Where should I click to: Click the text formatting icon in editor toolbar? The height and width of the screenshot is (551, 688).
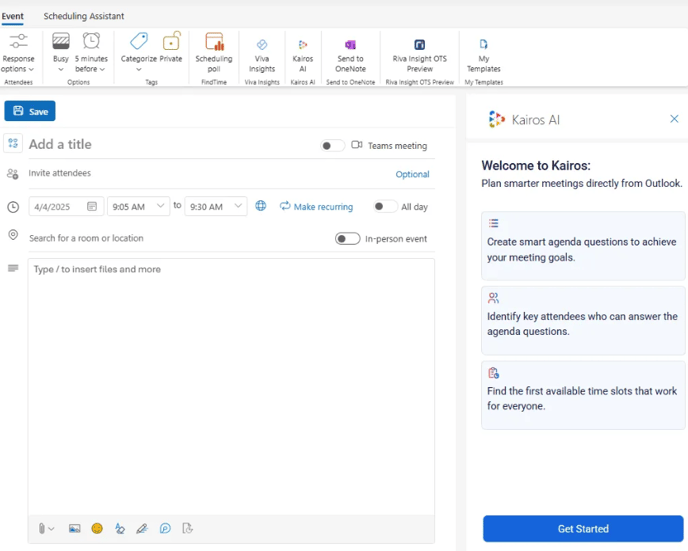[120, 529]
